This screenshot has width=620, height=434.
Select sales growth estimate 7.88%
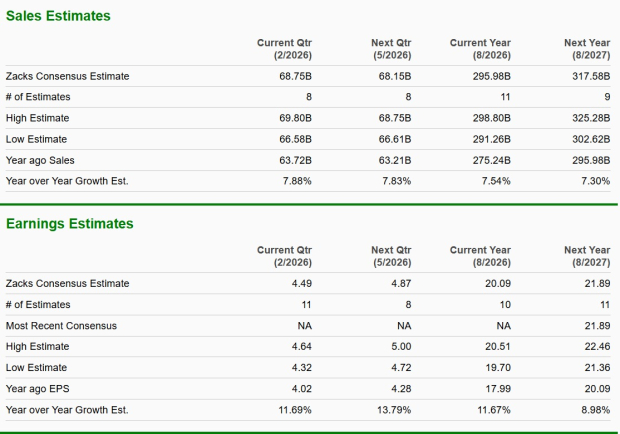click(297, 181)
